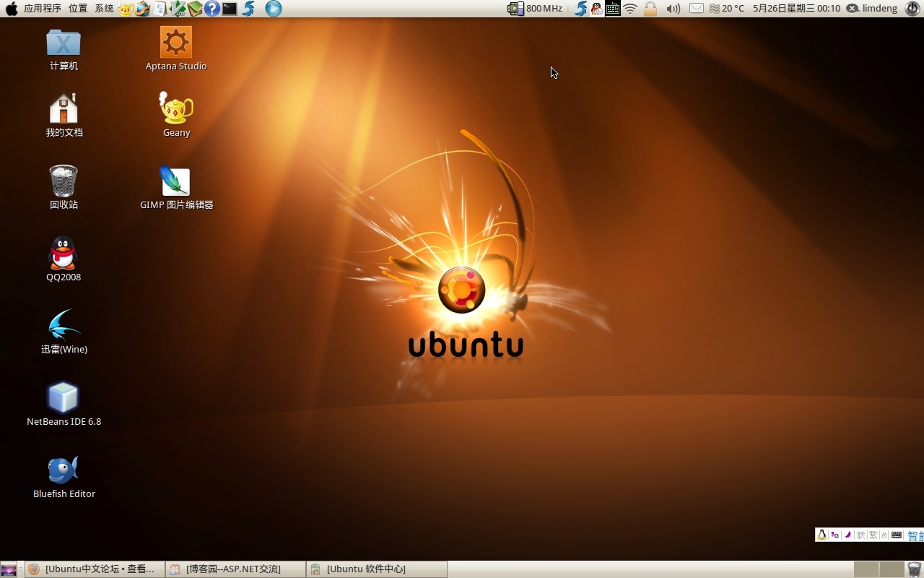Image resolution: width=924 pixels, height=578 pixels.
Task: Toggle punctuation mode on the input method bar
Action: tap(835, 535)
